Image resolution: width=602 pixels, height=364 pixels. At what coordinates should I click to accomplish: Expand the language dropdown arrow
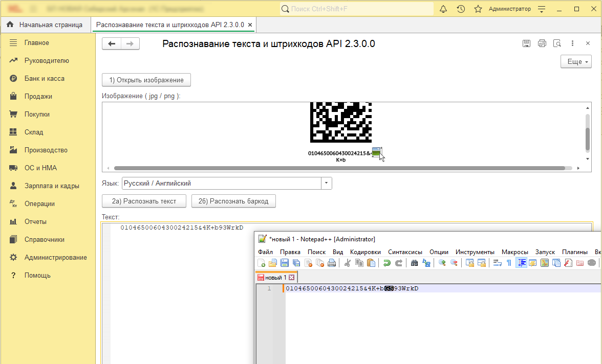click(327, 184)
